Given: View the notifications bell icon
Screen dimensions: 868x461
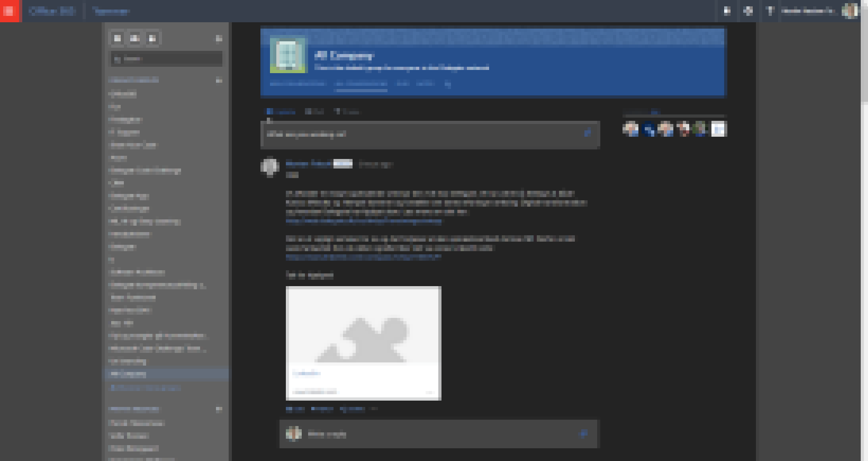Looking at the screenshot, I should click(726, 11).
